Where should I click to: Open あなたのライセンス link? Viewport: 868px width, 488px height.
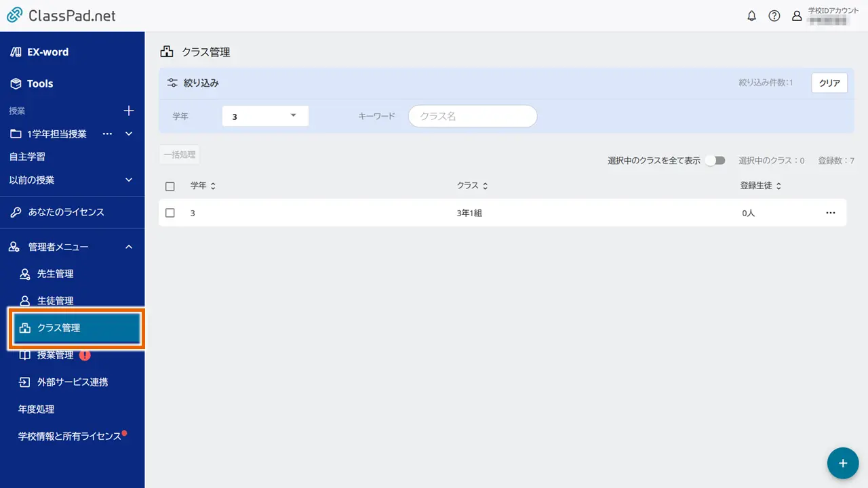coord(66,212)
